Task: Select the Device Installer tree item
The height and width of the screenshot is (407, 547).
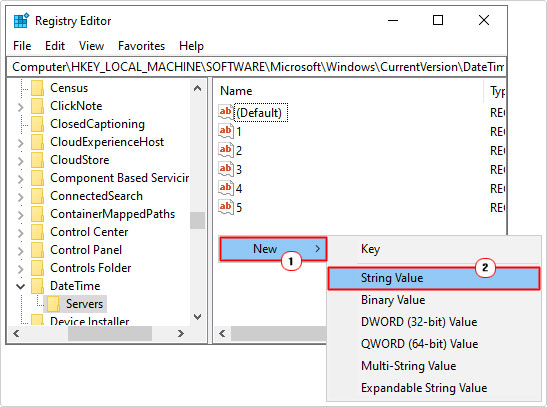Action: pyautogui.click(x=90, y=321)
